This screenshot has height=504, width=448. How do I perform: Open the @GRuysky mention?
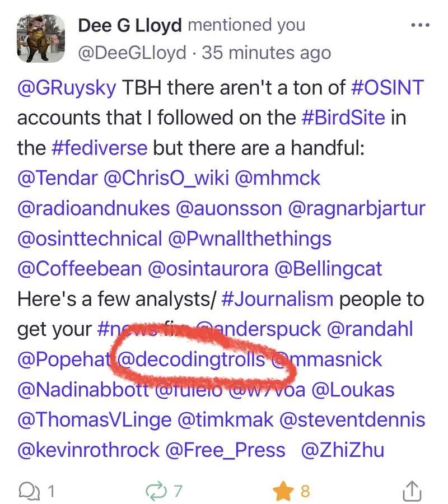[67, 88]
